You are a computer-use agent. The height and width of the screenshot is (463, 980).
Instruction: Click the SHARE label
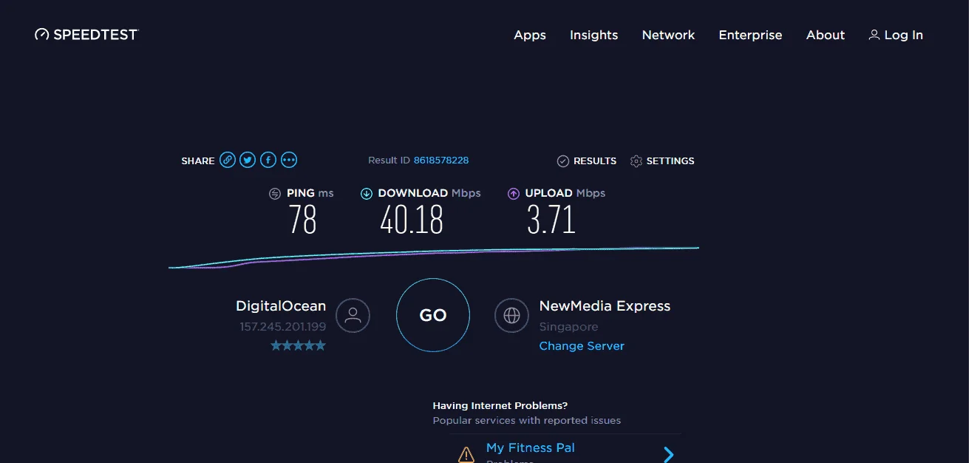pos(198,160)
